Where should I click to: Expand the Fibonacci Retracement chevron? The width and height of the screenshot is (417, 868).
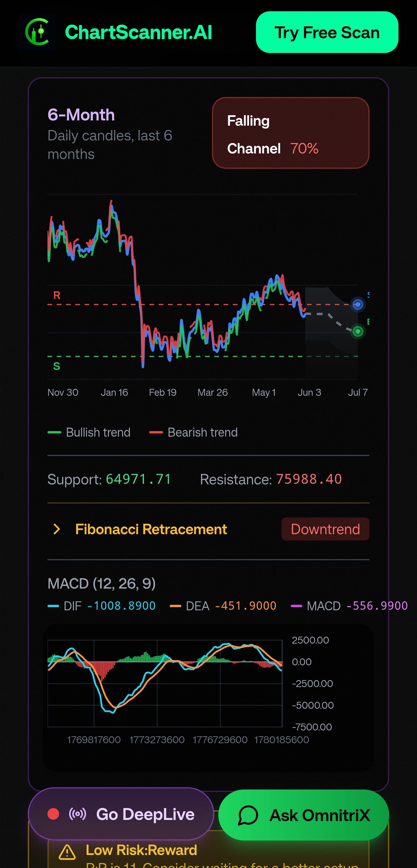pos(57,529)
